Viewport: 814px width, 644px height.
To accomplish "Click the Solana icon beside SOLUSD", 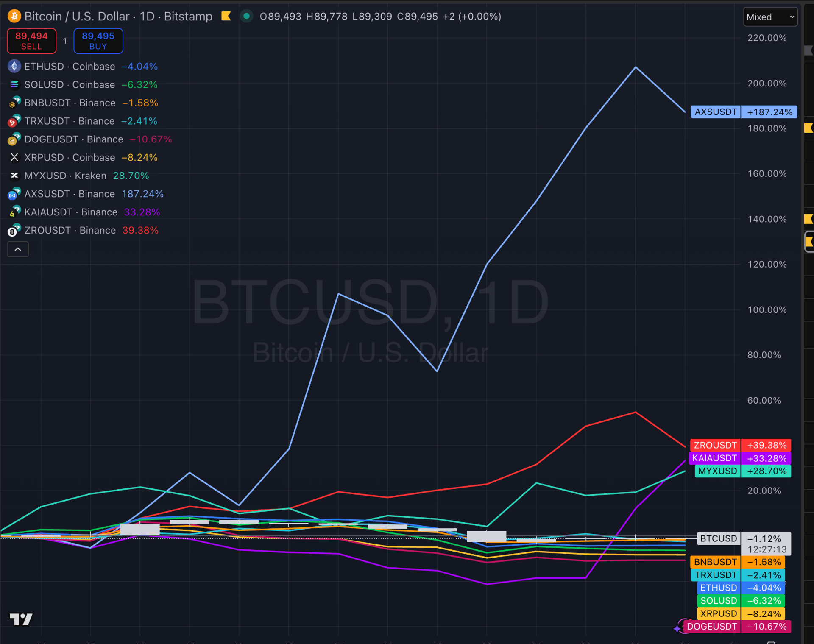I will coord(14,85).
